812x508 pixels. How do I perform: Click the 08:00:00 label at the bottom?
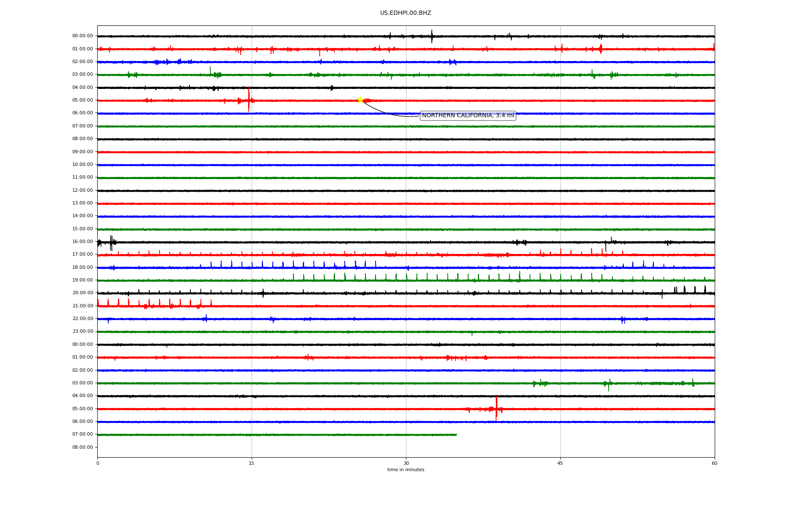point(82,447)
